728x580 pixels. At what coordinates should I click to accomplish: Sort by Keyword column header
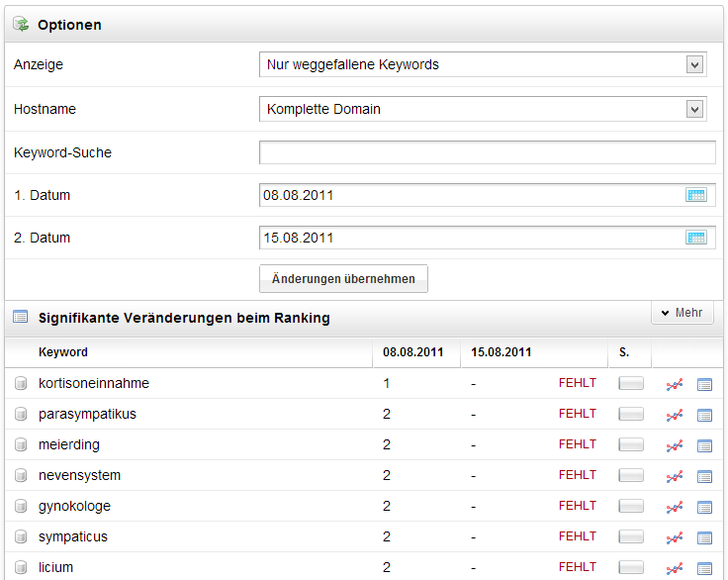[x=63, y=352]
